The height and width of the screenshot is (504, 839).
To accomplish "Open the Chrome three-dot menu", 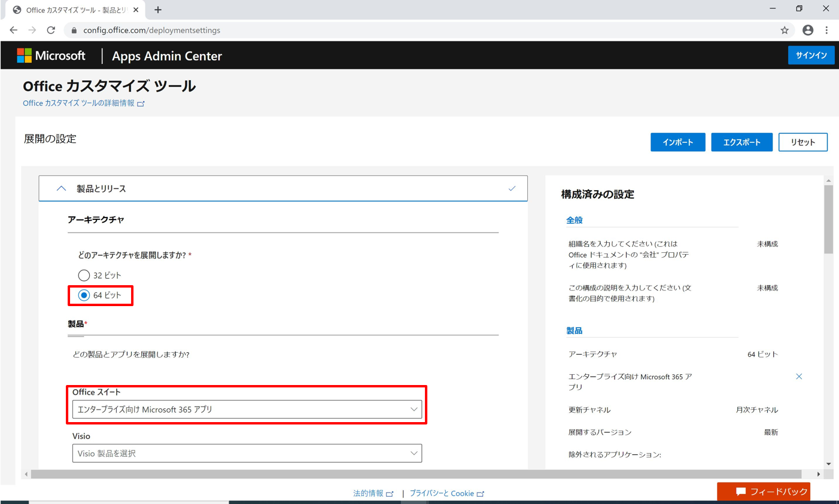I will 826,30.
